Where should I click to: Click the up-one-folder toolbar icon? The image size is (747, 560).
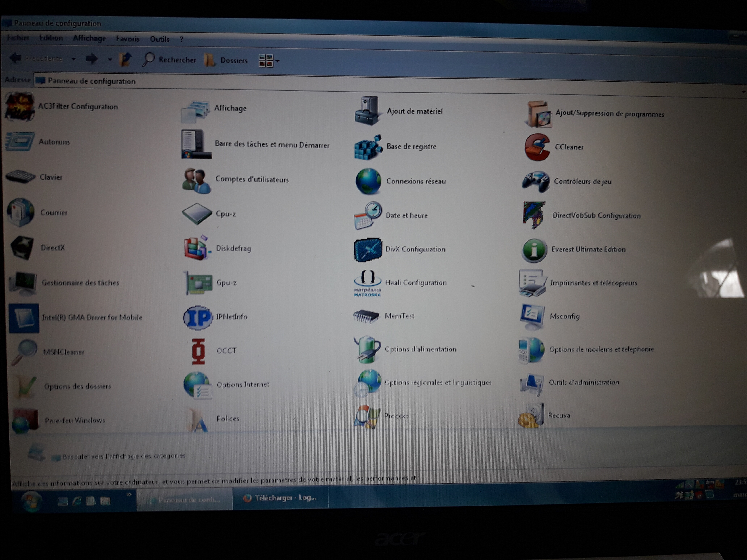[125, 59]
